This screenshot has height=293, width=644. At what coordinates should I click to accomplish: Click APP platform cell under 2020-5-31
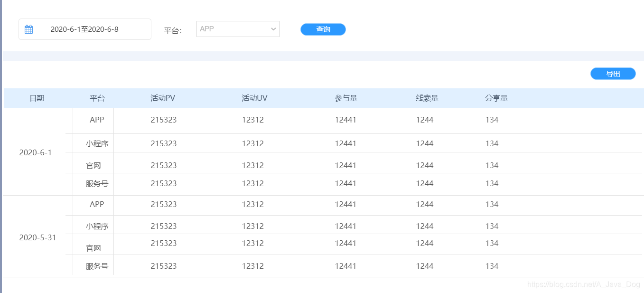pos(97,205)
